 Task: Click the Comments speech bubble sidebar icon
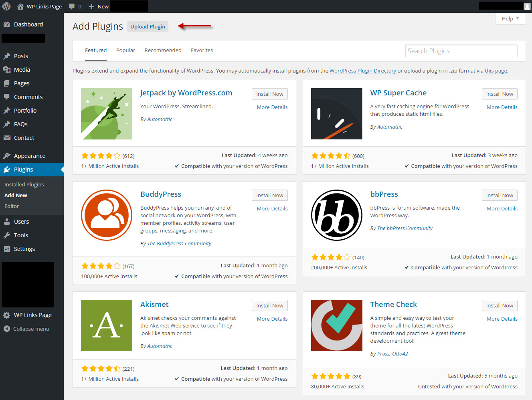7,97
